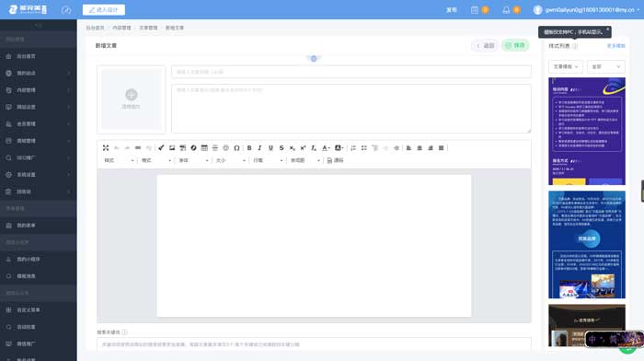The height and width of the screenshot is (361, 644).
Task: Click the enter design button in header
Action: [103, 10]
